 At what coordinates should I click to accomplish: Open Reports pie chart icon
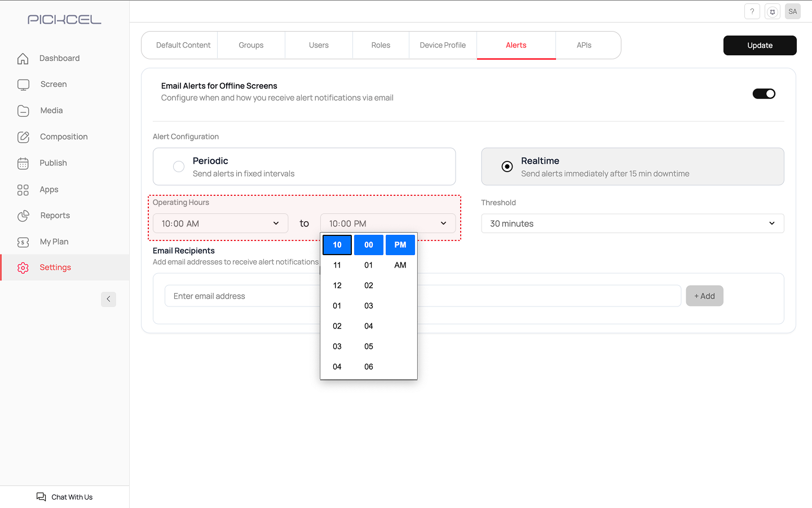tap(23, 216)
